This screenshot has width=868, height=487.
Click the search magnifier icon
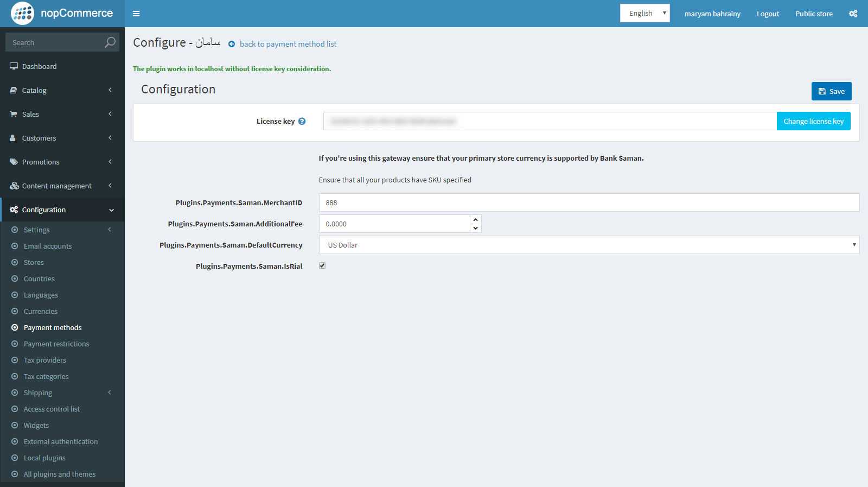110,42
